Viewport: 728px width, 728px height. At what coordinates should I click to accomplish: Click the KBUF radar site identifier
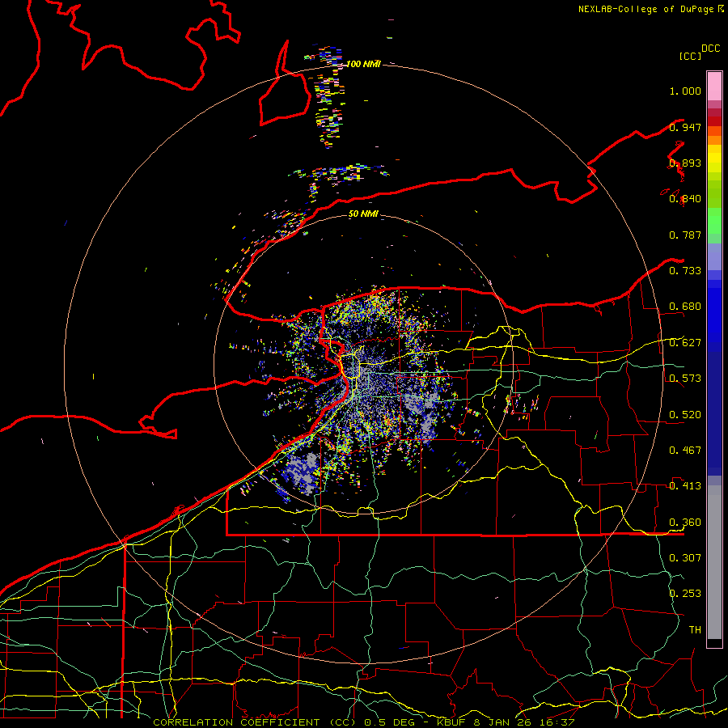(452, 722)
